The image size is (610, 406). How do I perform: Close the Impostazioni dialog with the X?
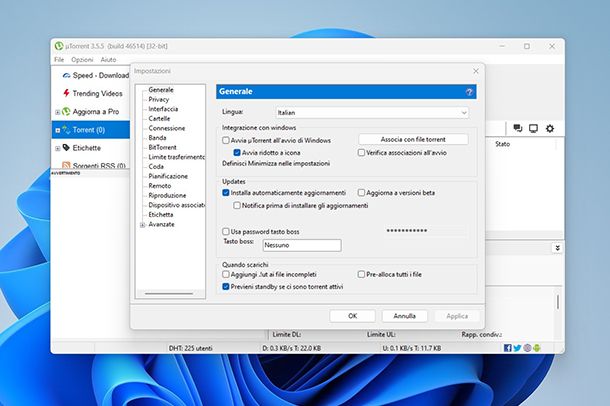pos(476,71)
